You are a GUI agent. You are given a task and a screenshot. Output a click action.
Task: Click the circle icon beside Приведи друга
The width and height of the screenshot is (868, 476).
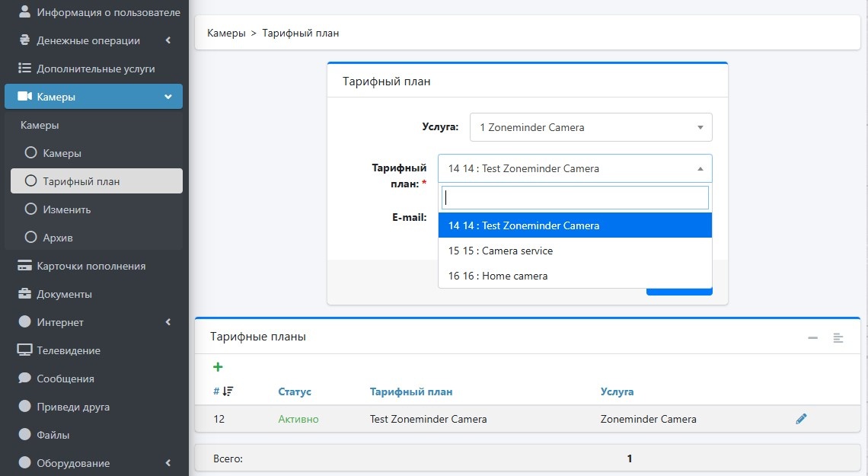(24, 406)
